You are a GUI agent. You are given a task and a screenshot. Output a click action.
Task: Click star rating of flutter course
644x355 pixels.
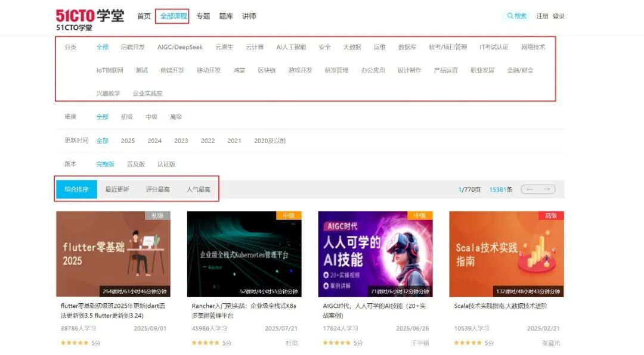click(73, 343)
